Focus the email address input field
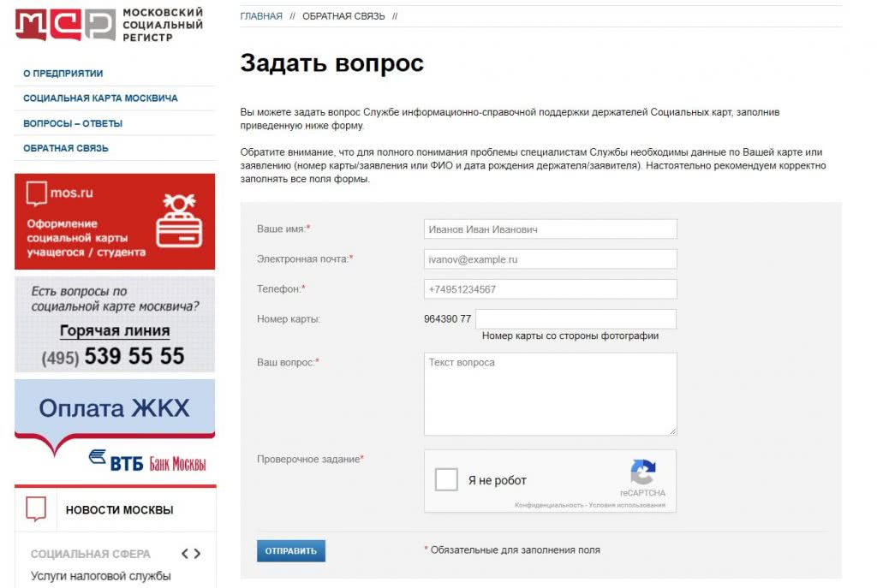Screen dimensions: 877x588 point(550,259)
